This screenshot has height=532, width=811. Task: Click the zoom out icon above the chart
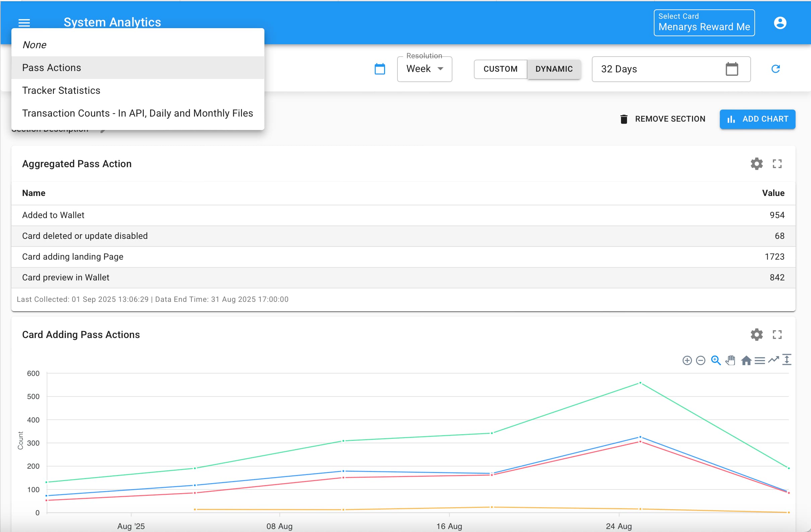701,360
